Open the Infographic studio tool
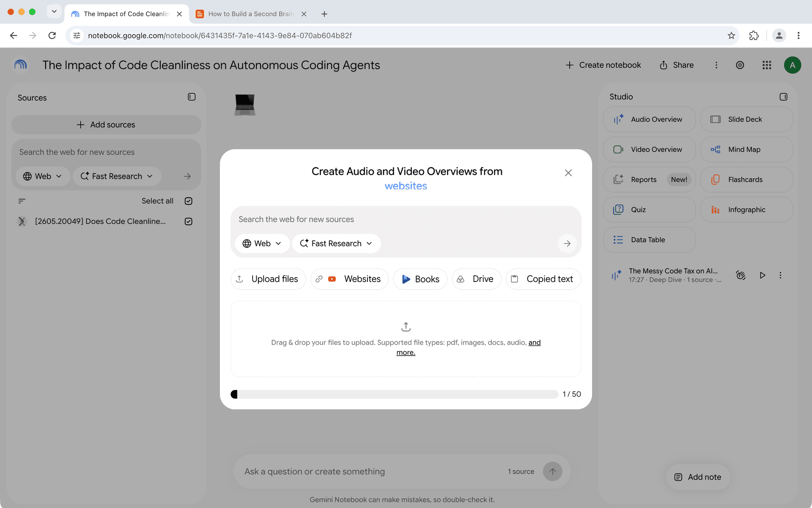The height and width of the screenshot is (508, 812). point(746,210)
